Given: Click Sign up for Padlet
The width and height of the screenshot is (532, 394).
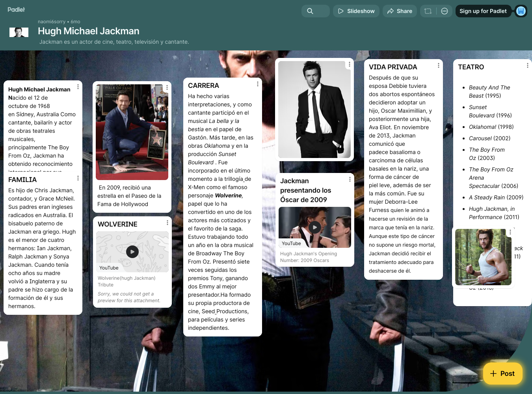Looking at the screenshot, I should (483, 11).
